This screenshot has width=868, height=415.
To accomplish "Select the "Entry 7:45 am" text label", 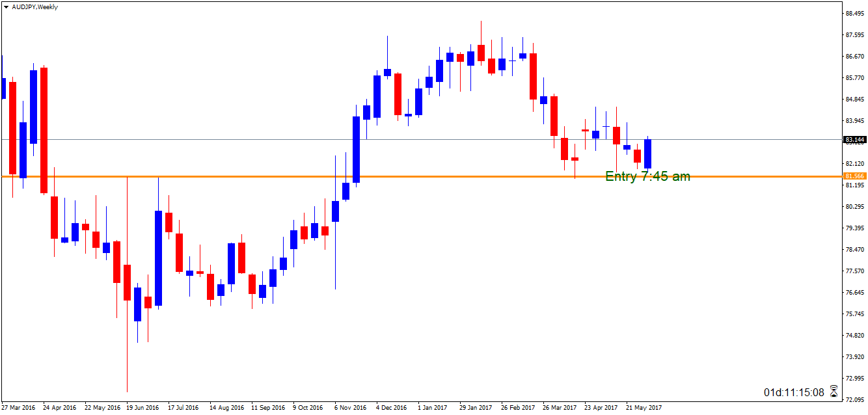I will (x=647, y=176).
